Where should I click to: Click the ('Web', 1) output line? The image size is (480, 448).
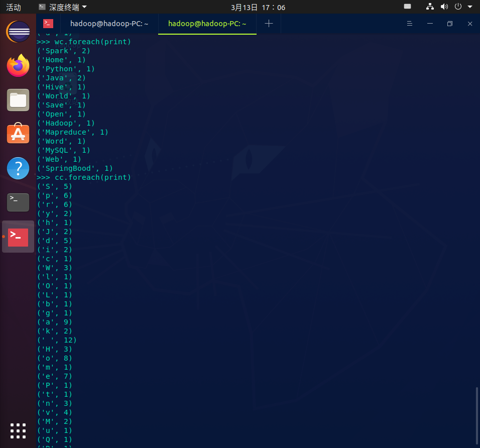click(x=59, y=159)
